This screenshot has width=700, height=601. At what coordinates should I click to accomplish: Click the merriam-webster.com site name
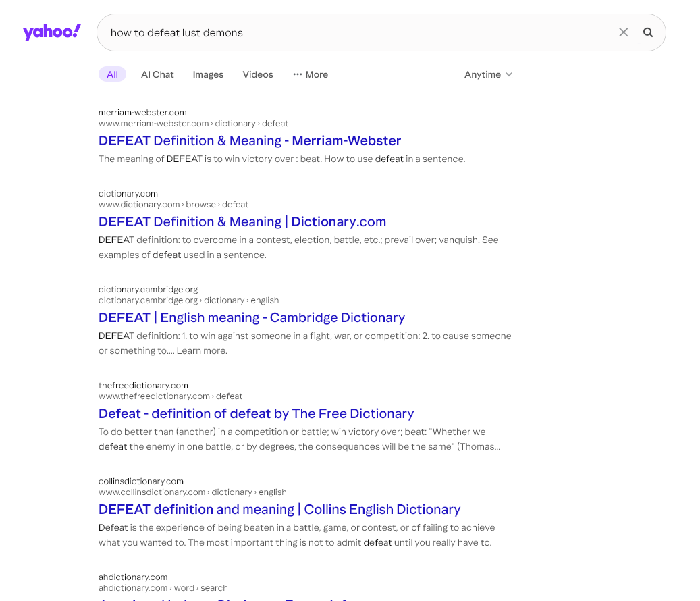(x=142, y=113)
